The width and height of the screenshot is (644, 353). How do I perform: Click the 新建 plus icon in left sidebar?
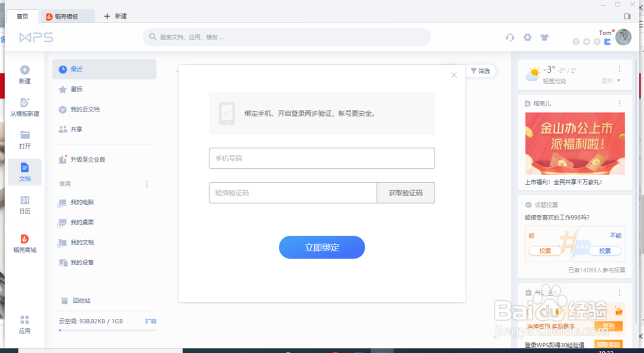tap(24, 70)
